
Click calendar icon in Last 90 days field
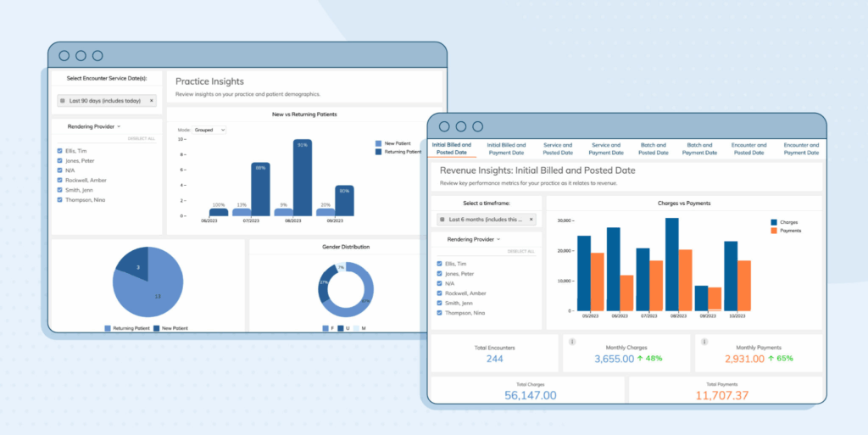[63, 101]
